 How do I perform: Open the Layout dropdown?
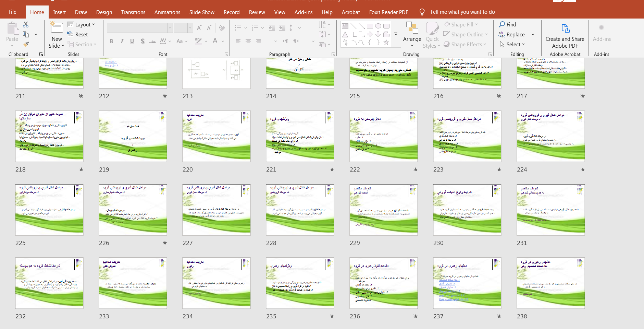(x=81, y=25)
